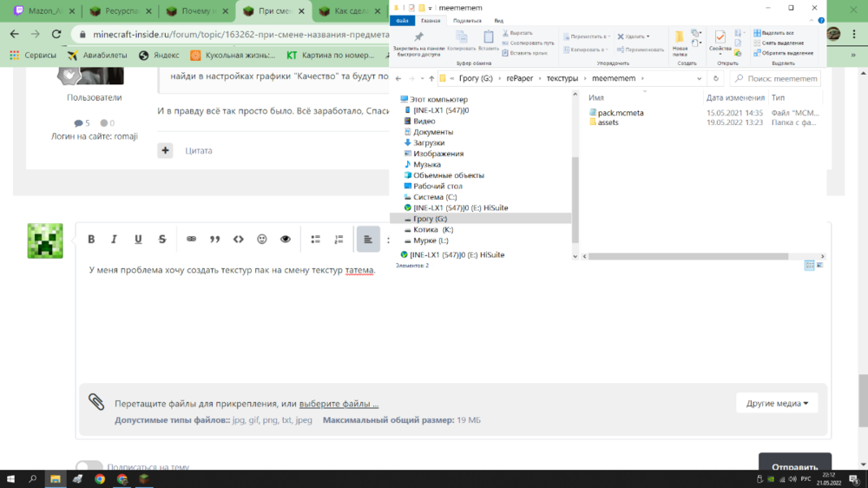Screen dimensions: 868x488
Task: Click the выберите файлы link
Action: point(339,404)
